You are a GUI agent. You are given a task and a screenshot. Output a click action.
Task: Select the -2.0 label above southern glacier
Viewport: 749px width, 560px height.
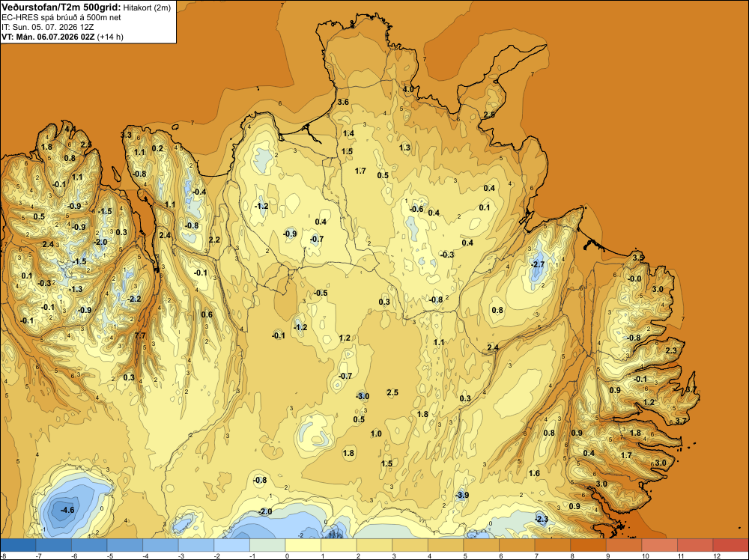point(265,512)
